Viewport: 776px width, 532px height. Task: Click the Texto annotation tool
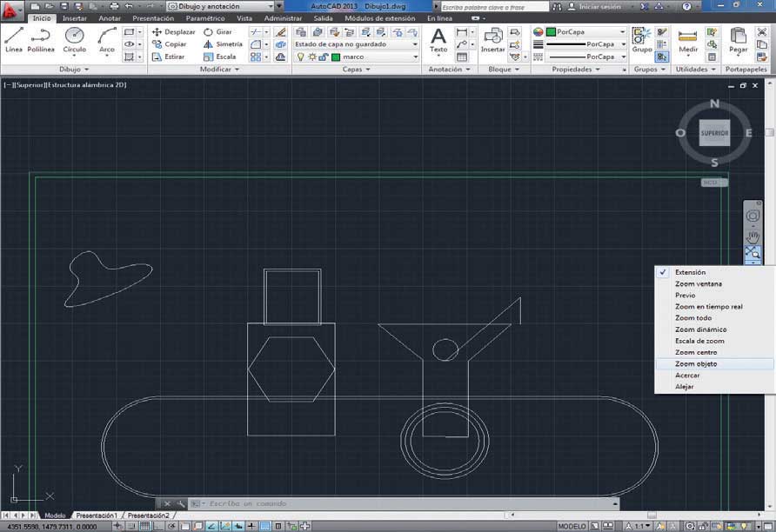coord(438,41)
